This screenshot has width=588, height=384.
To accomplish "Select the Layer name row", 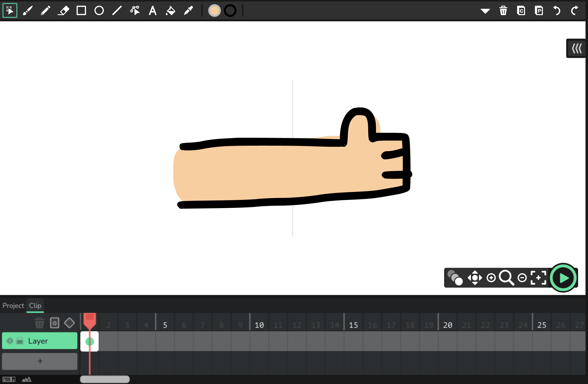I will [x=40, y=341].
